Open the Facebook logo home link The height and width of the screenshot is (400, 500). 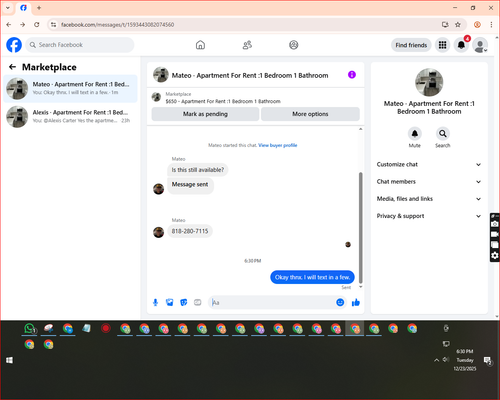(x=14, y=45)
